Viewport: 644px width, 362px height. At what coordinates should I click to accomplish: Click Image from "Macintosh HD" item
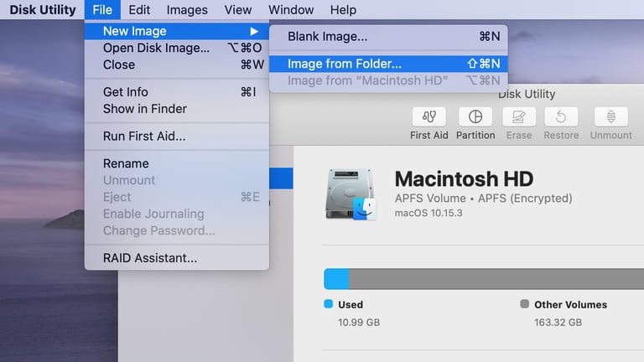(388, 80)
